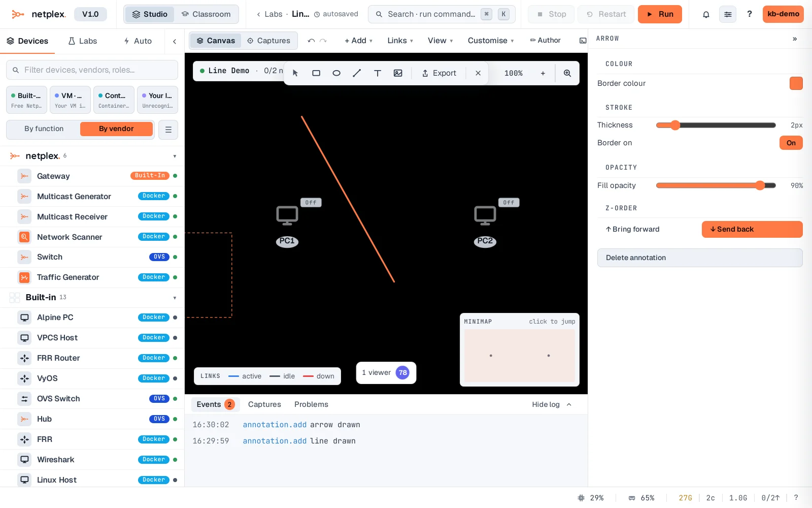The width and height of the screenshot is (812, 508).
Task: Open the Customise dropdown menu
Action: (x=491, y=41)
